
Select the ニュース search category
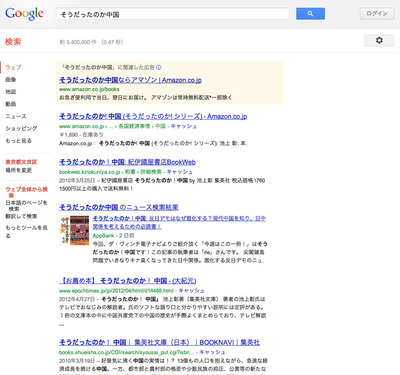tap(16, 116)
